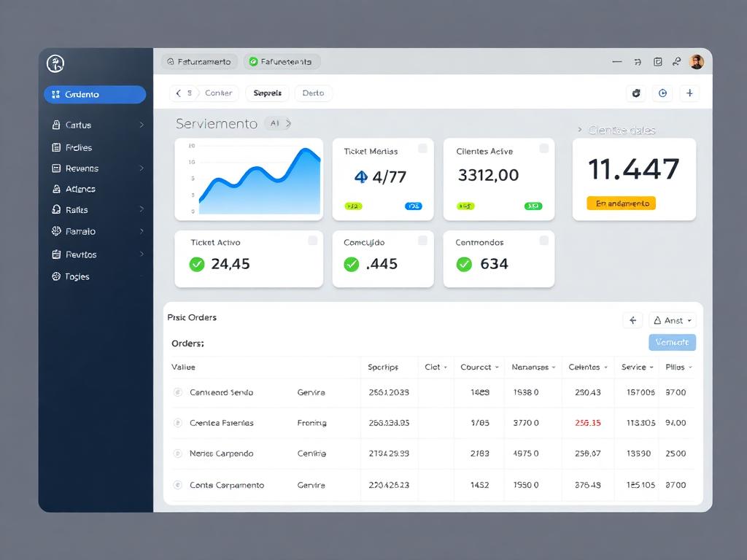The width and height of the screenshot is (747, 560).
Task: Expand the AI selector beside Serviemento
Action: [x=278, y=123]
